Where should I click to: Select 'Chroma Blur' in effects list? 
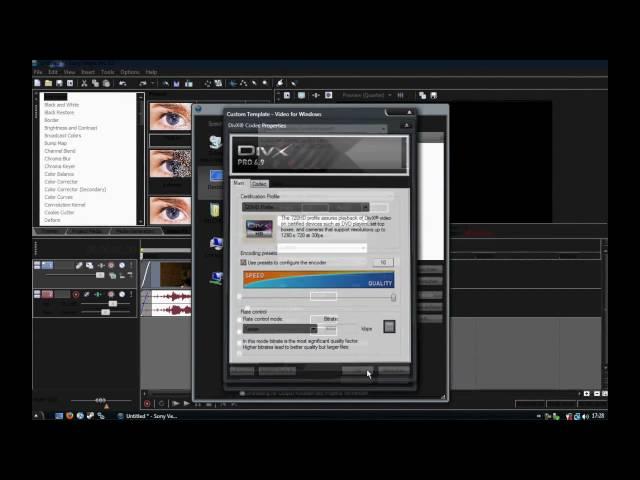[58, 158]
